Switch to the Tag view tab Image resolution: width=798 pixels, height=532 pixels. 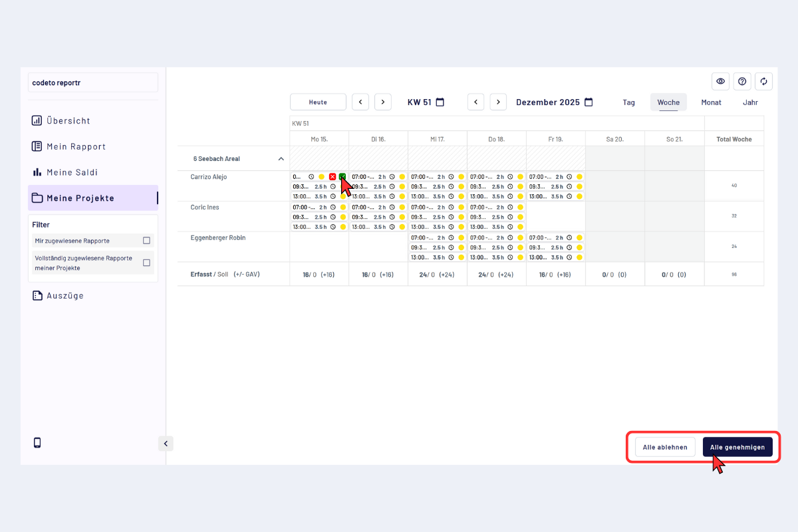click(x=628, y=102)
